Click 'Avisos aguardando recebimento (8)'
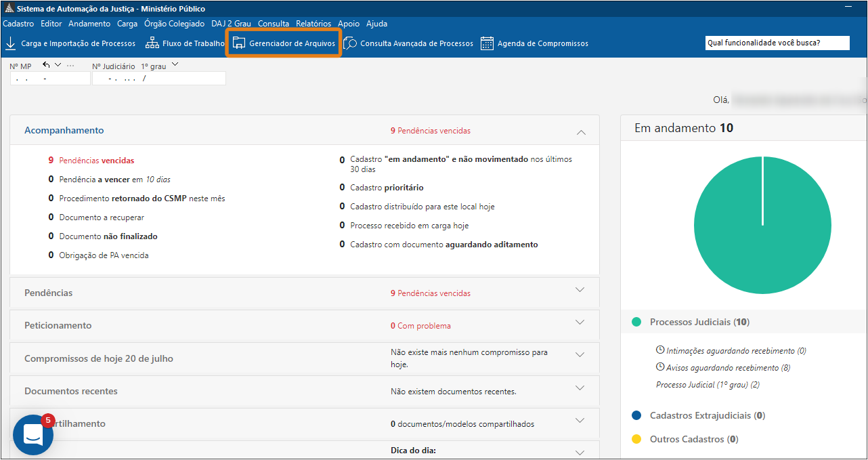The height and width of the screenshot is (460, 868). [x=729, y=368]
